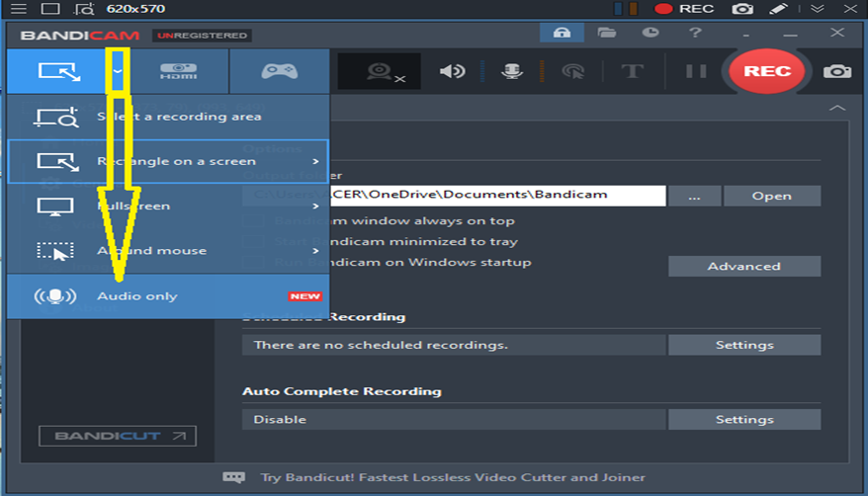Expand the double-chevron in top recording bar
The image size is (868, 496).
tap(817, 8)
